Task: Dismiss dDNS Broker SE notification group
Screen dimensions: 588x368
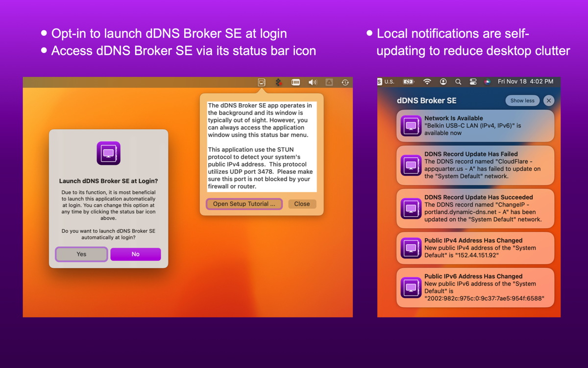Action: click(549, 101)
